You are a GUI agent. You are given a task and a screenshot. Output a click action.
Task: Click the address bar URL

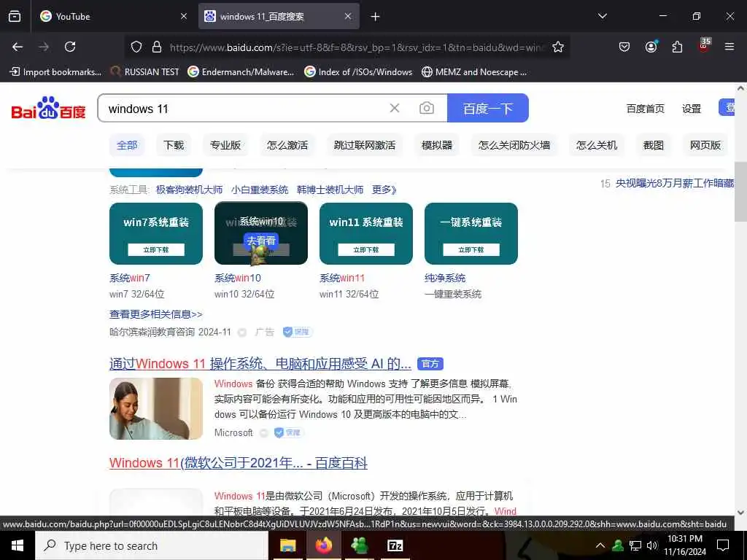(357, 47)
